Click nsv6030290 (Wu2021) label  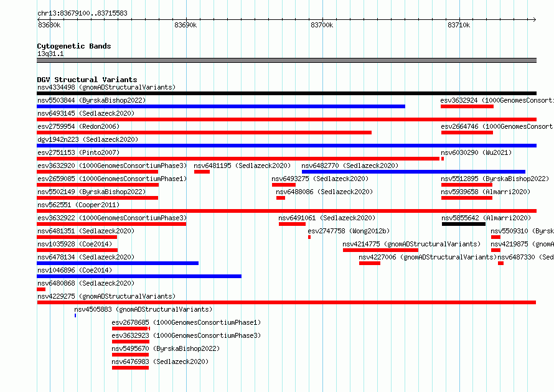[476, 152]
